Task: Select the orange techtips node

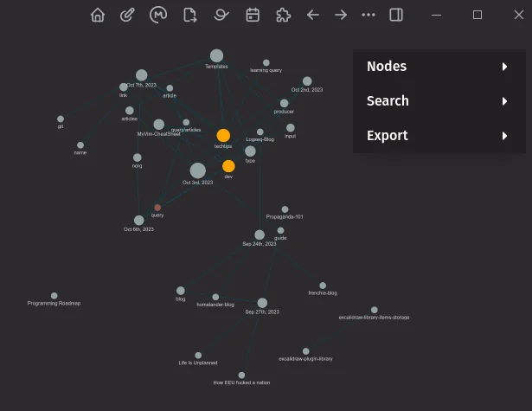Action: 223,136
